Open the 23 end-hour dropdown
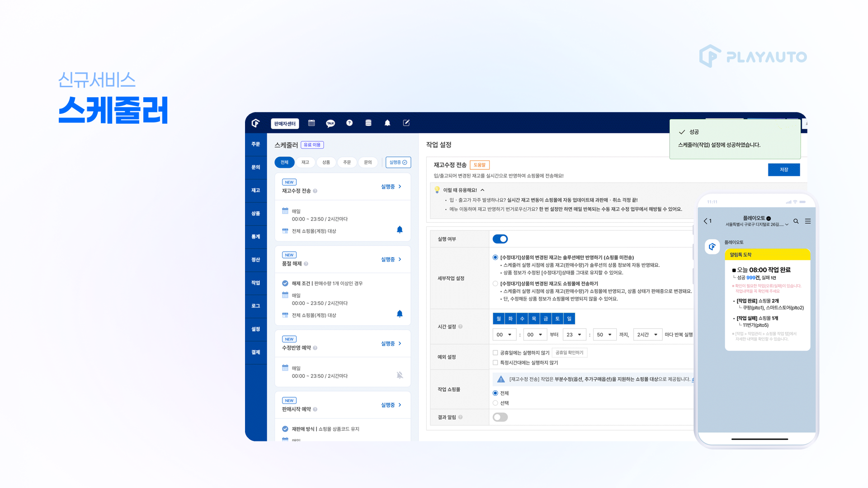The image size is (868, 488). pyautogui.click(x=574, y=335)
